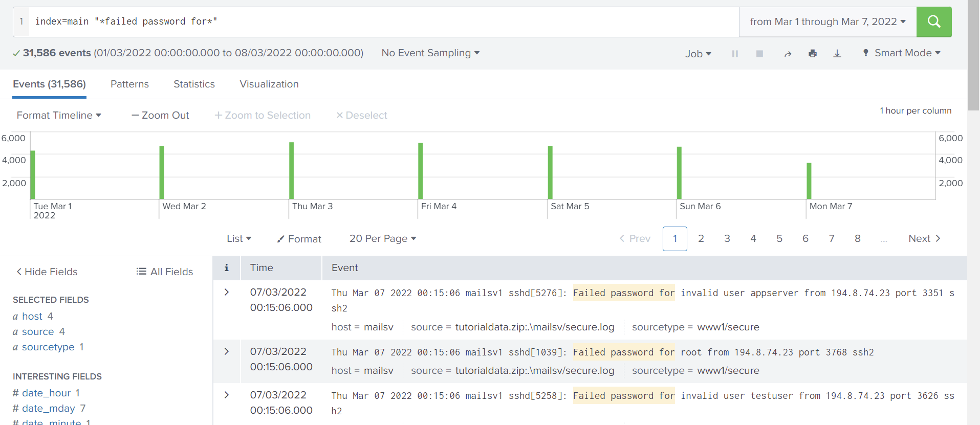Open All Fields list

click(165, 272)
